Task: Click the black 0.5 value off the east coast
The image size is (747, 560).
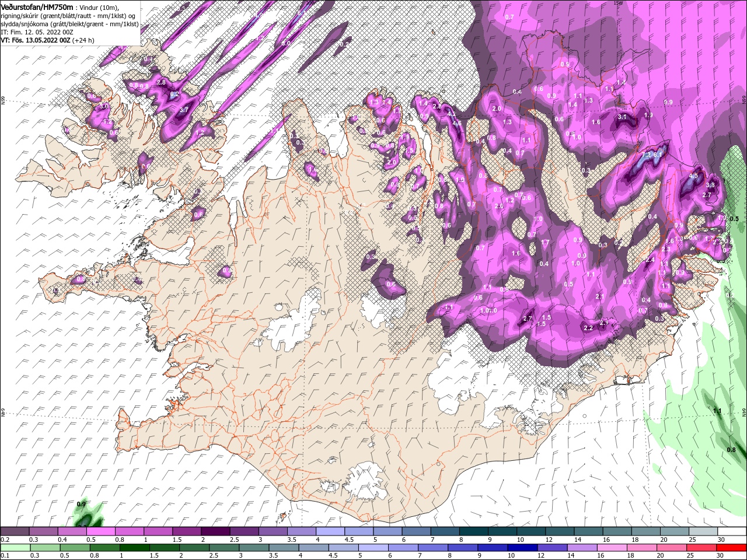Action: (734, 219)
